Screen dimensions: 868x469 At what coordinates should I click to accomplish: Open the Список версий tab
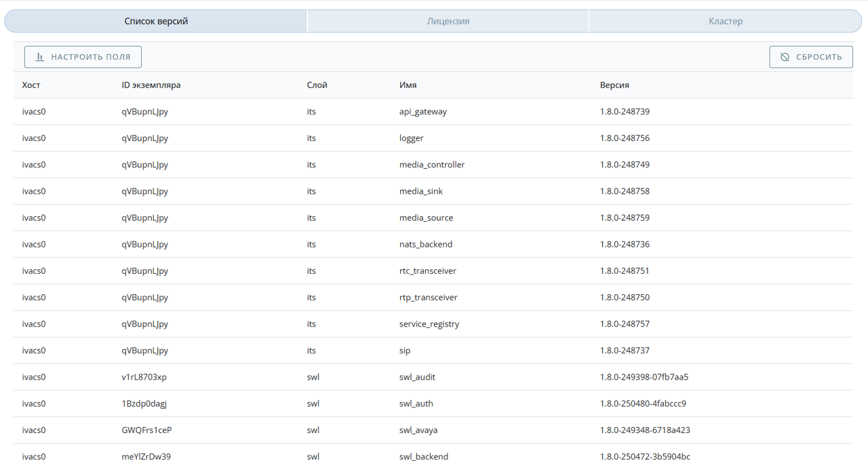pos(156,21)
